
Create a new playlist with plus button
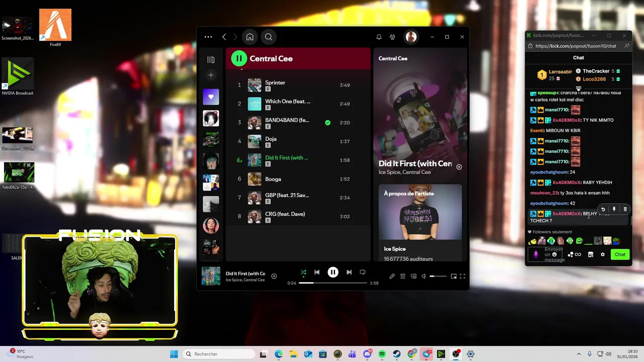(x=211, y=75)
